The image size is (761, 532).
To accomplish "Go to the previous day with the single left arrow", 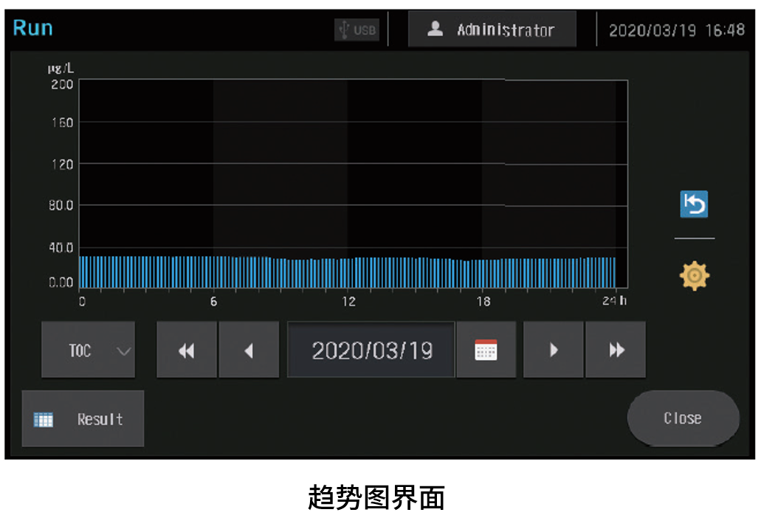I will pos(249,350).
